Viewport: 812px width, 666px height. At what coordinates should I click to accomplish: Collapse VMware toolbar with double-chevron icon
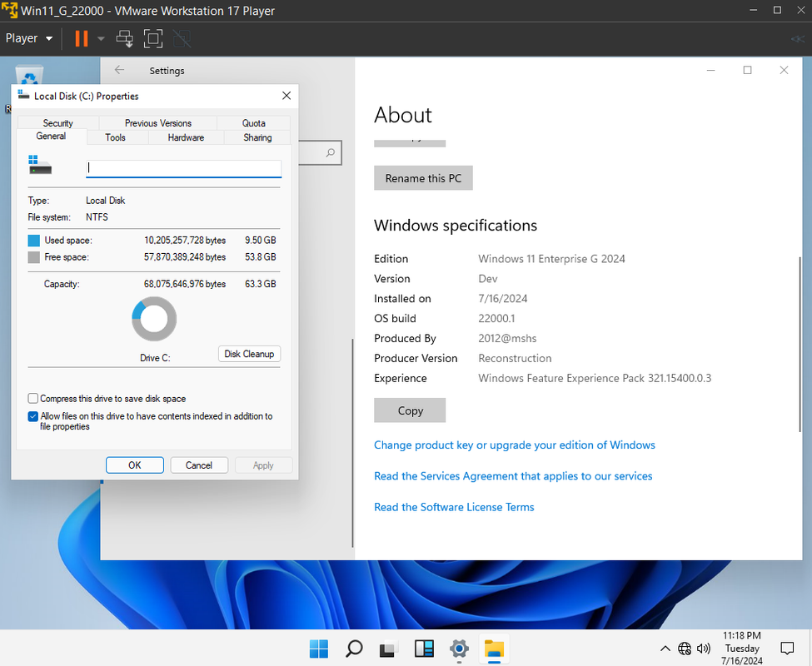tap(798, 39)
